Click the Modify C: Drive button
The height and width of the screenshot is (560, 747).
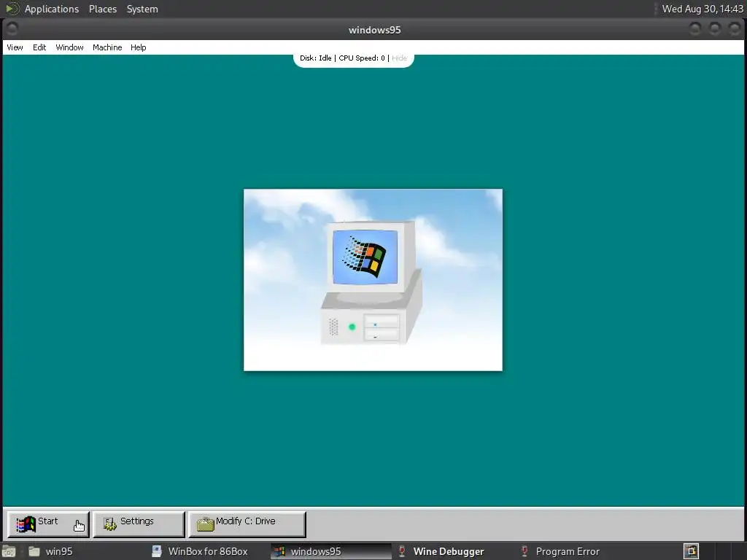(x=247, y=524)
